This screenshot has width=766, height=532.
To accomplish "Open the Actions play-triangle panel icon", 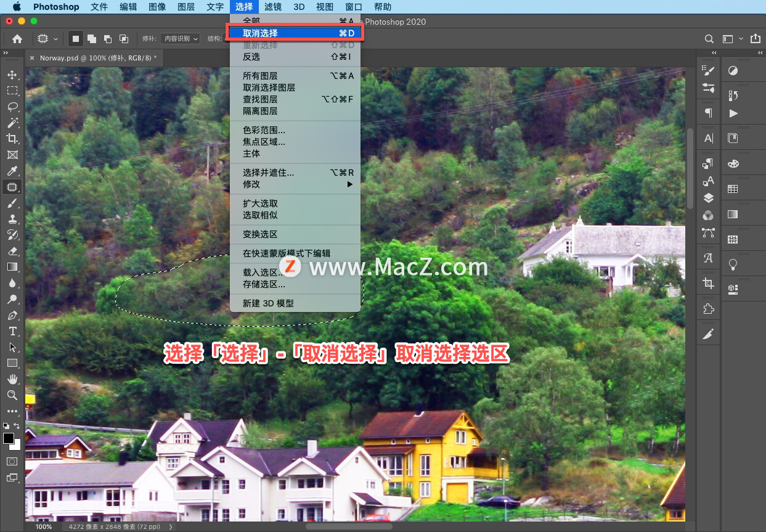I will point(733,113).
